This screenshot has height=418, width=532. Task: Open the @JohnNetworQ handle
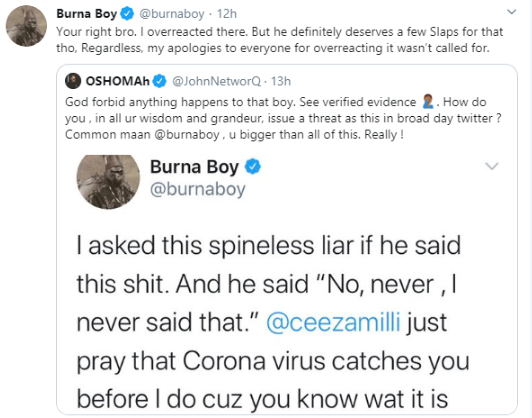[216, 81]
